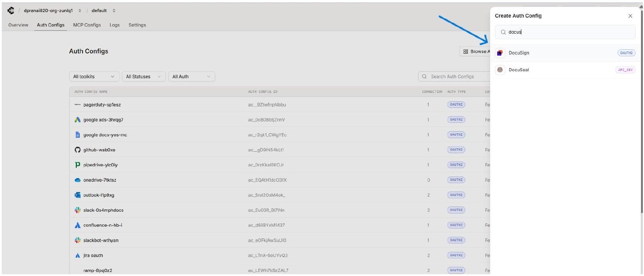Switch to the Overview tab

pyautogui.click(x=18, y=25)
